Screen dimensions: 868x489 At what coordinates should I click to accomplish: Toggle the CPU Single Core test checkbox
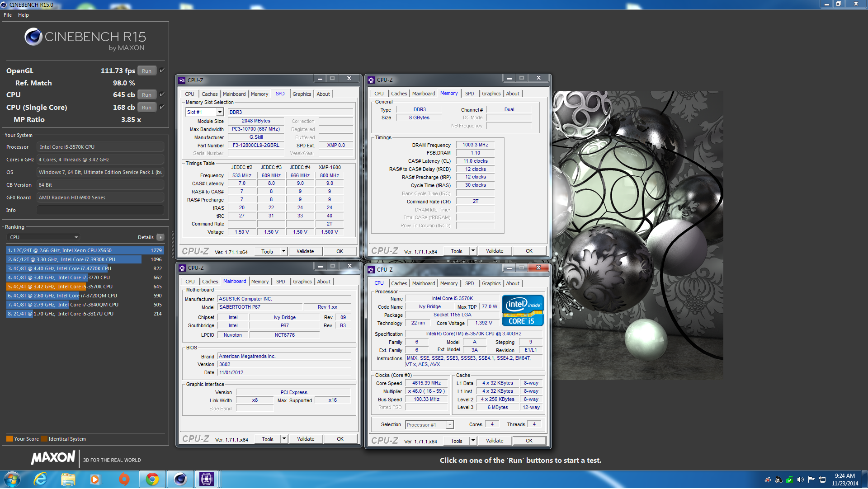click(162, 107)
